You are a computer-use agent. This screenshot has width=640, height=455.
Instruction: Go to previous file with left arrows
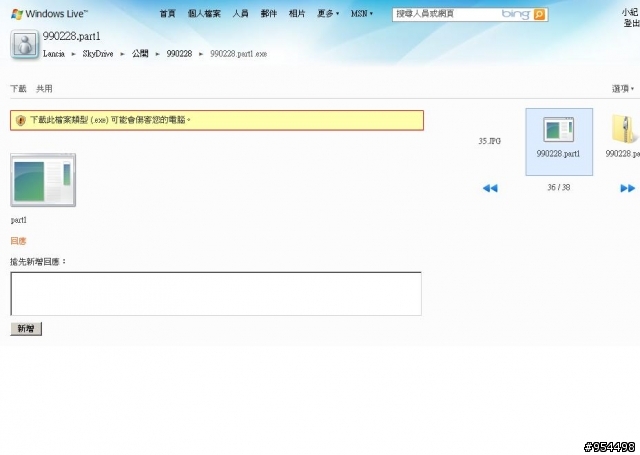[490, 188]
